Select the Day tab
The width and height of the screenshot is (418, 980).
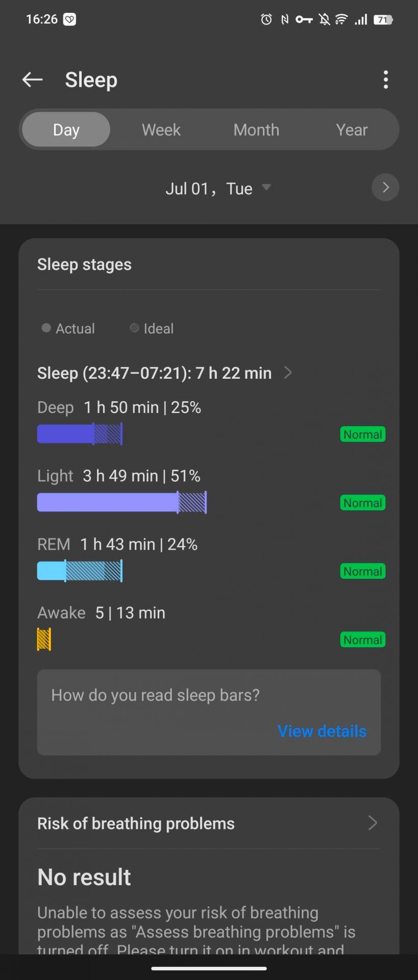click(66, 130)
